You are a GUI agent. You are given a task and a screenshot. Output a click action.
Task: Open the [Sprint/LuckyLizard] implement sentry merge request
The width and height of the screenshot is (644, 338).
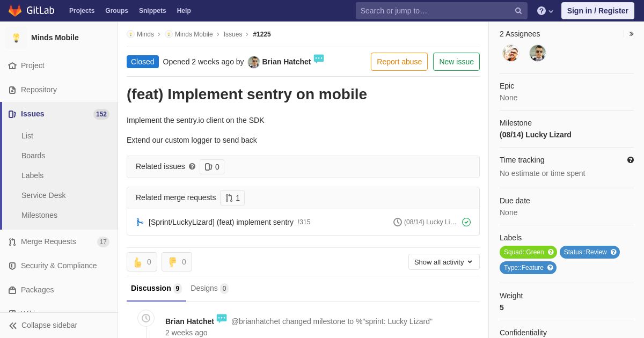click(x=221, y=222)
